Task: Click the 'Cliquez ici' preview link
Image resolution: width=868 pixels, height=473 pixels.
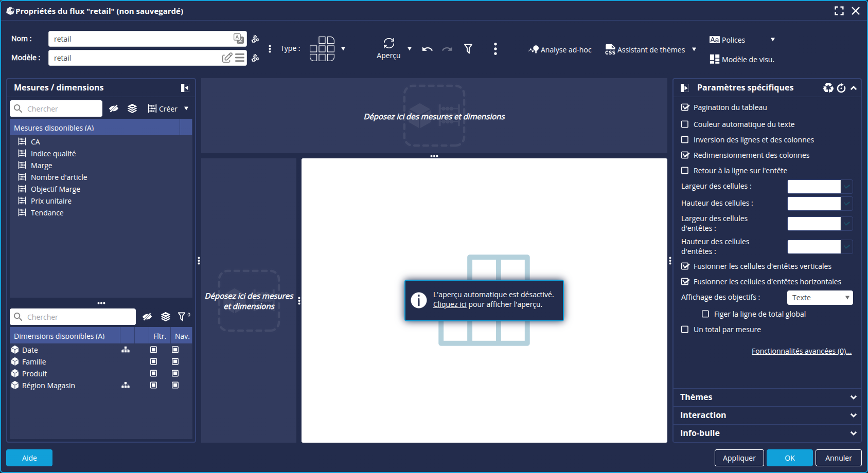Action: 449,304
